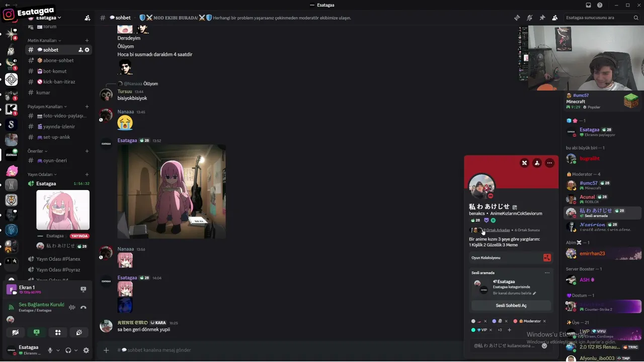
Task: Open the attachment plus button in message box
Action: [106, 350]
